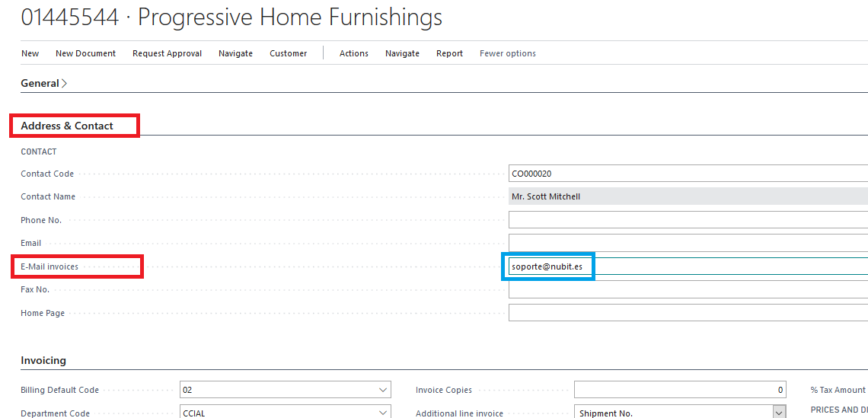Focus the Email input field
Screen dimensions: 868x418
688,243
